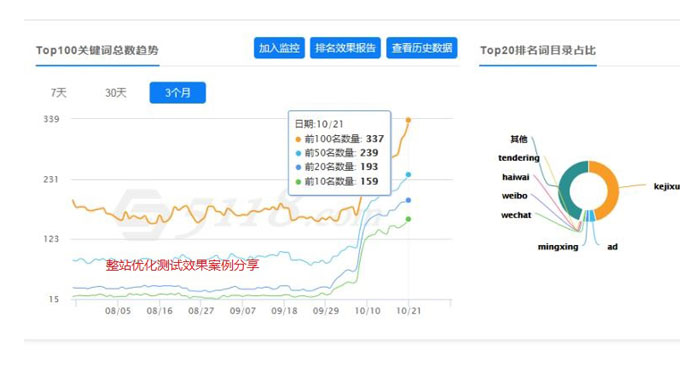Click the 其他 pie chart label

pyautogui.click(x=519, y=139)
